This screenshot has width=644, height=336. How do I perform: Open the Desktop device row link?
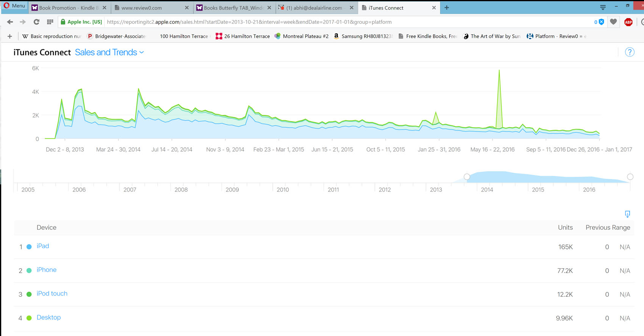pos(48,317)
